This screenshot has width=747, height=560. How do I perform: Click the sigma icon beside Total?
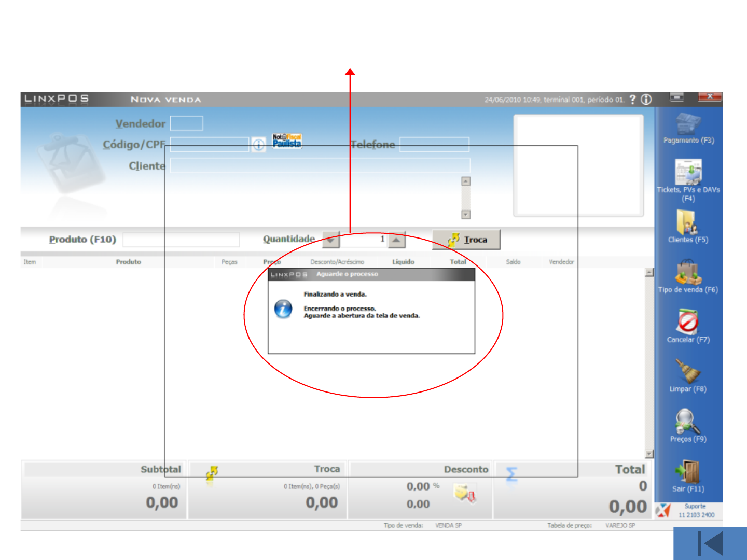point(511,474)
